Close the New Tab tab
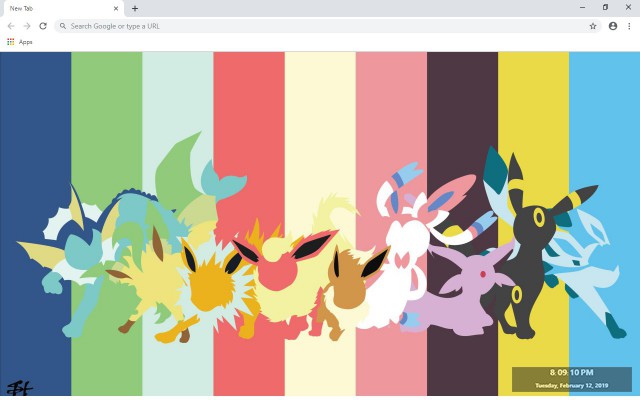The width and height of the screenshot is (640, 400). click(116, 8)
